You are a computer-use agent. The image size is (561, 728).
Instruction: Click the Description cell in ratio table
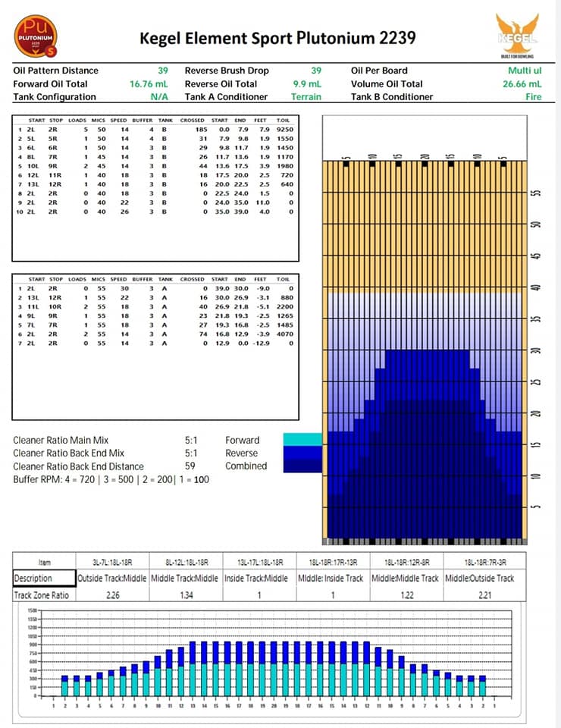tap(44, 578)
